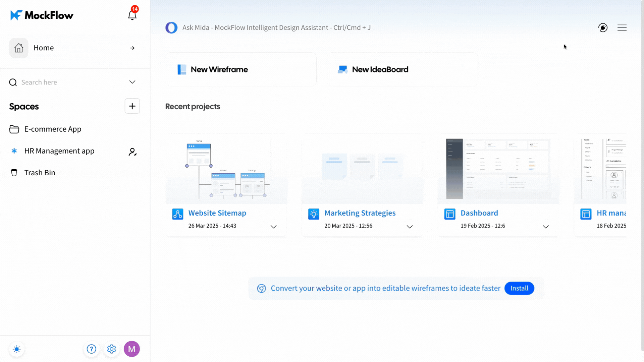Open the plugin connector icon
This screenshot has height=362, width=644.
[603, 27]
